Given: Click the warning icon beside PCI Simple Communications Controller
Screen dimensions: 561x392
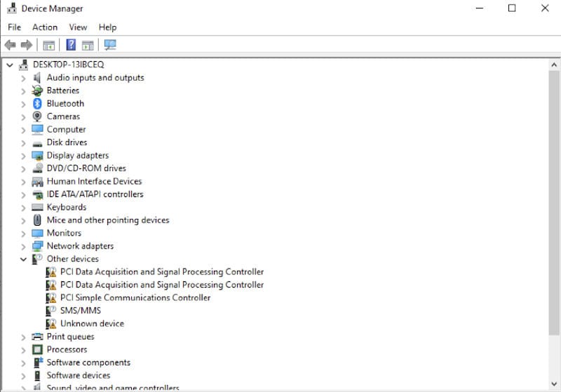Looking at the screenshot, I should click(x=50, y=297).
